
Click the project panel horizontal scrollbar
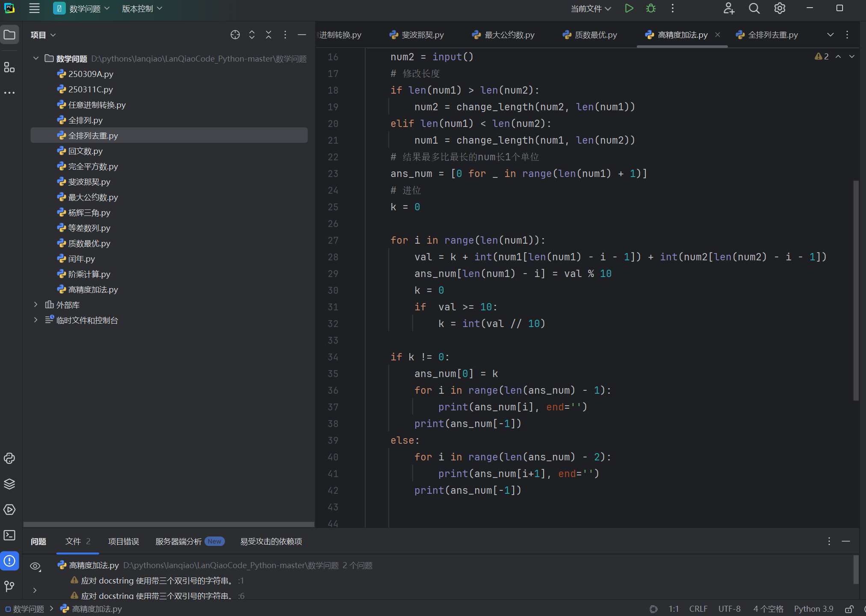[x=168, y=524]
